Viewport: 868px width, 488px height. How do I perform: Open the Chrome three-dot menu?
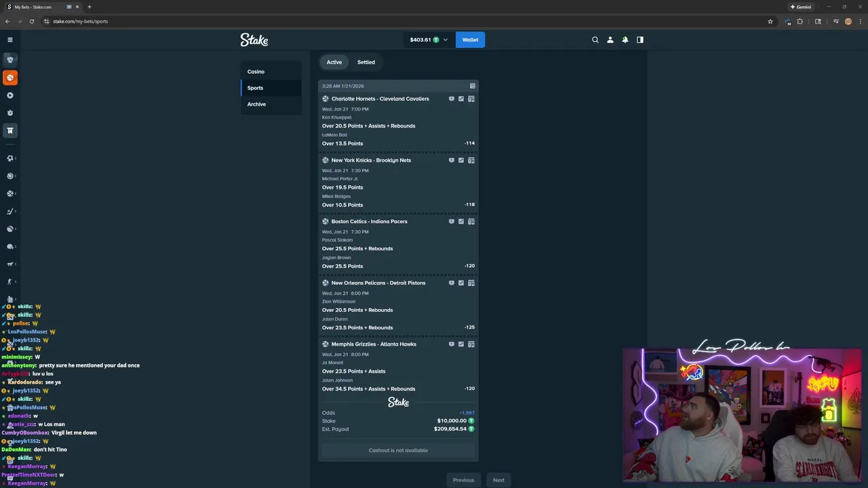tap(861, 21)
